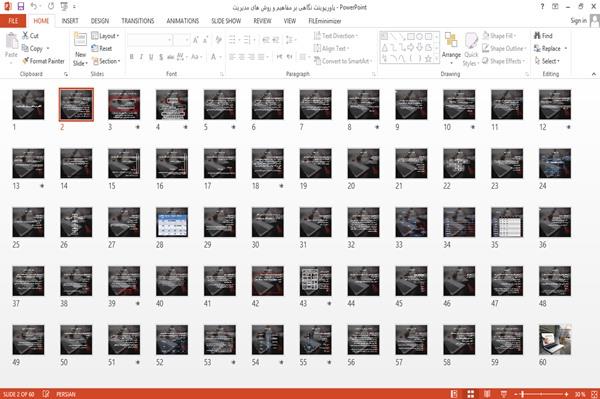Image resolution: width=600 pixels, height=399 pixels.
Task: Open Select dropdown in Editing
Action: point(547,61)
